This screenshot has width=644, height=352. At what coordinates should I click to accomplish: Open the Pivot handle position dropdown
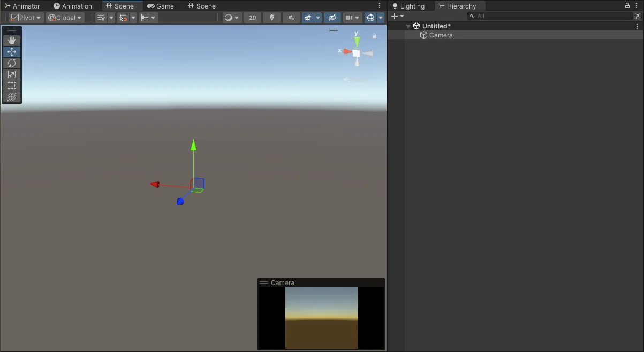point(26,18)
